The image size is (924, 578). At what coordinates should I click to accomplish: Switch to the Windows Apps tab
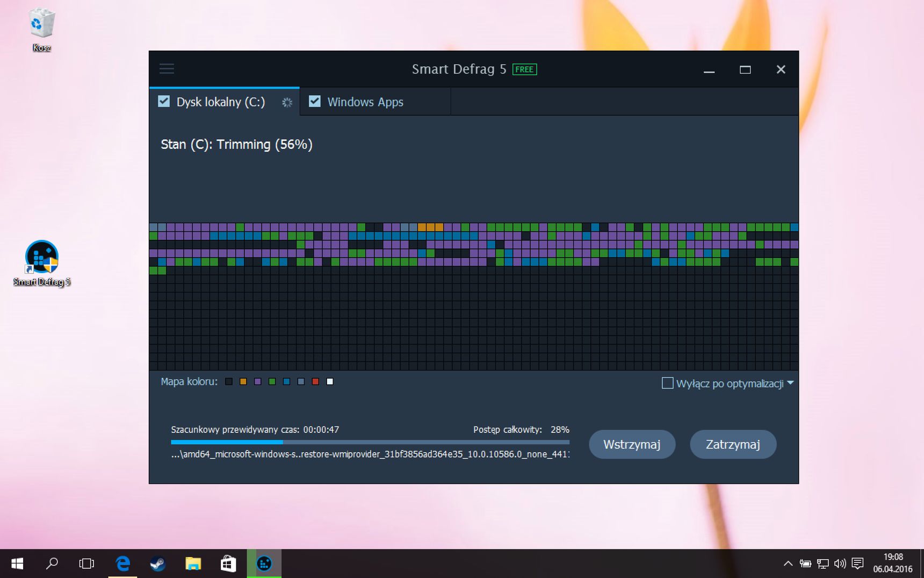[x=375, y=102]
